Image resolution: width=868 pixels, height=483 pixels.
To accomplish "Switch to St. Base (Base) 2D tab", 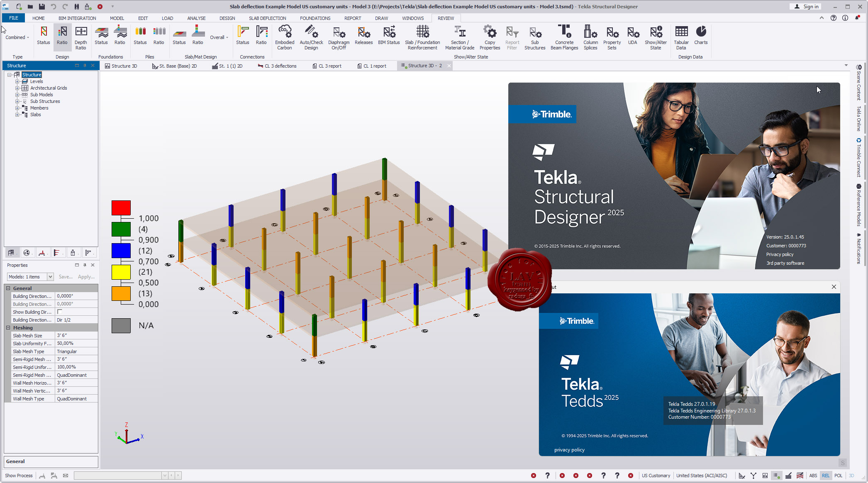I will point(174,66).
